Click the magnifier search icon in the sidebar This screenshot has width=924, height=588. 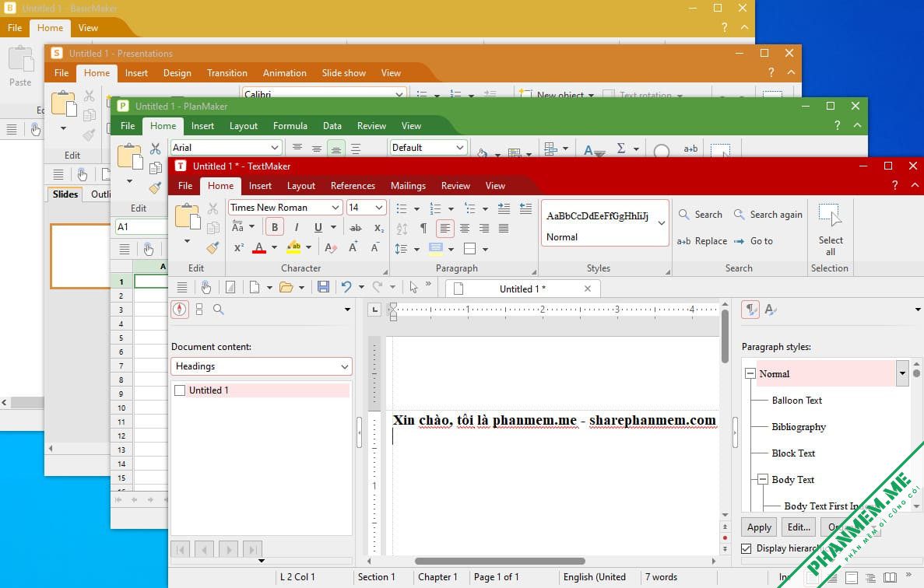[218, 309]
